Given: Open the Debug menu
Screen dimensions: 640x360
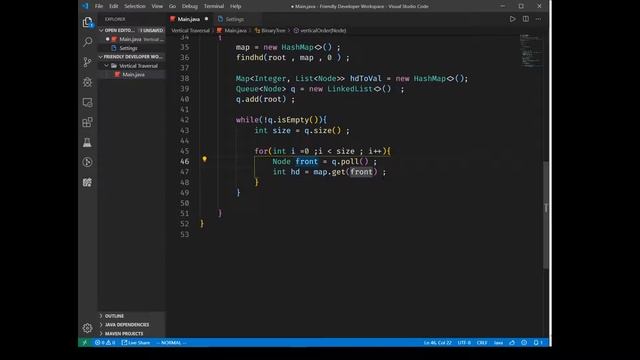Looking at the screenshot, I should tap(189, 6).
